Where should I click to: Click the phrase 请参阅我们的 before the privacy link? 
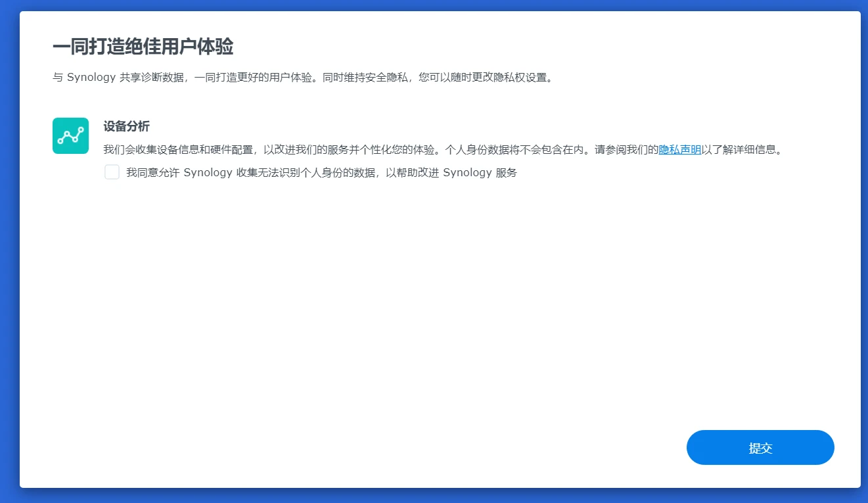click(626, 149)
